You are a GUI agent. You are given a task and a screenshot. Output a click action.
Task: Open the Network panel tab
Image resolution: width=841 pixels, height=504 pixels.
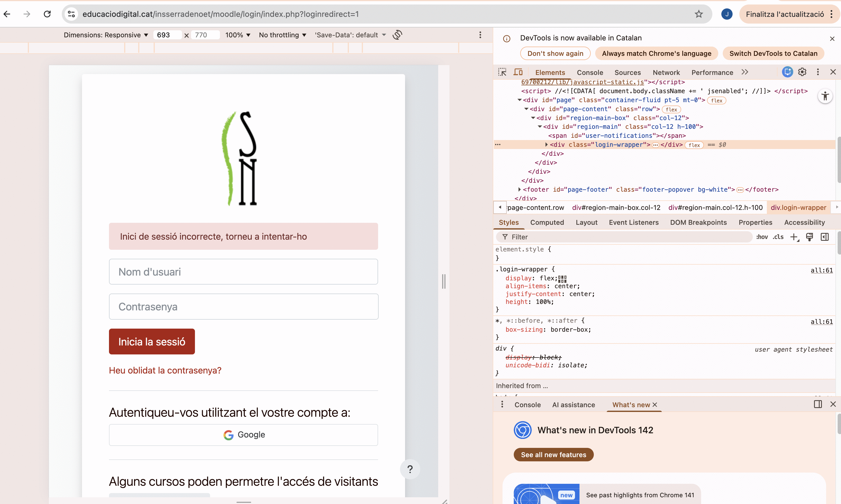tap(666, 73)
